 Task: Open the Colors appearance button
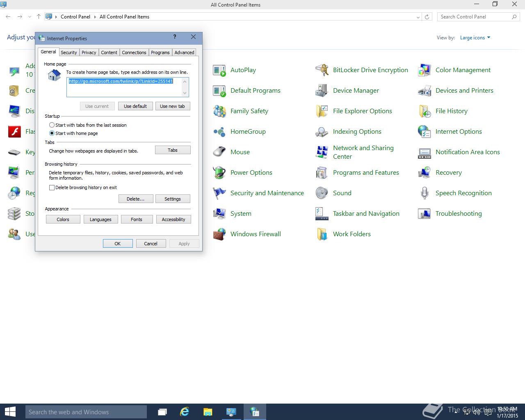point(63,219)
